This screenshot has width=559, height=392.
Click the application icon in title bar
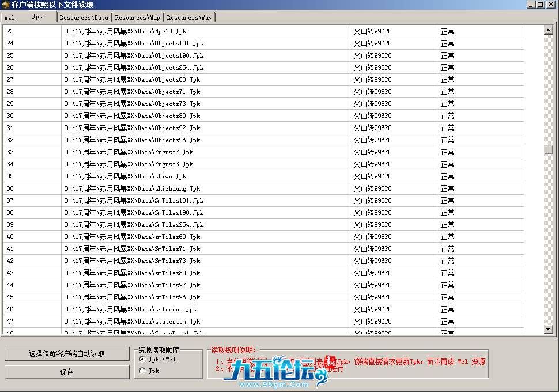5,5
